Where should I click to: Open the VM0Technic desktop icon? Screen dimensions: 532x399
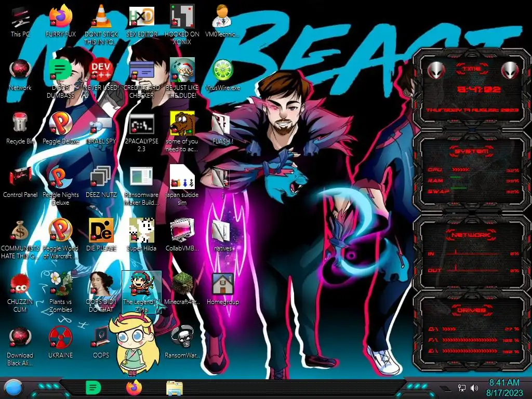coord(222,17)
